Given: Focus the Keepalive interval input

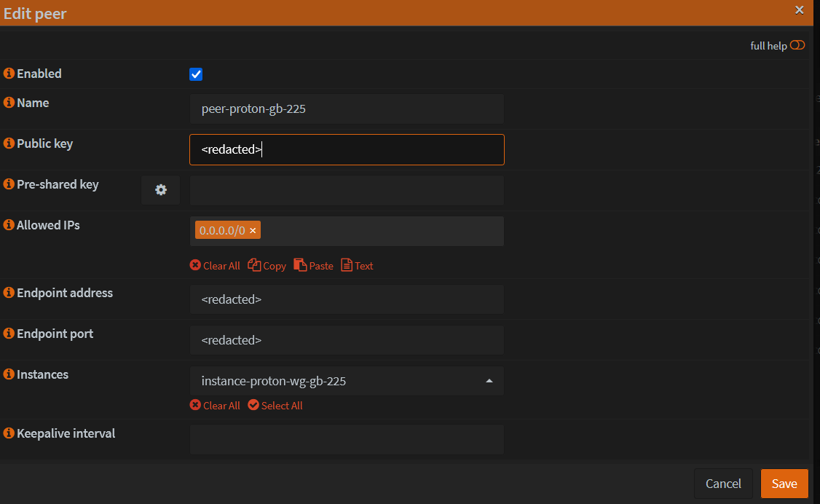Looking at the screenshot, I should 346,439.
